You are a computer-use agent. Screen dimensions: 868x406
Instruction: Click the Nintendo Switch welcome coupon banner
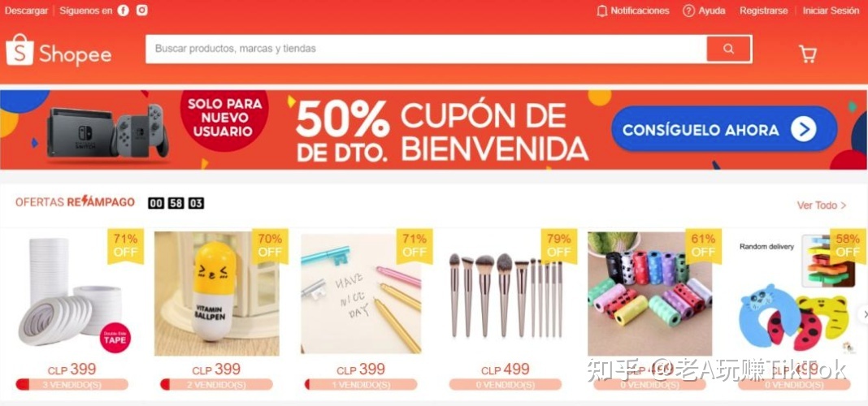point(434,130)
